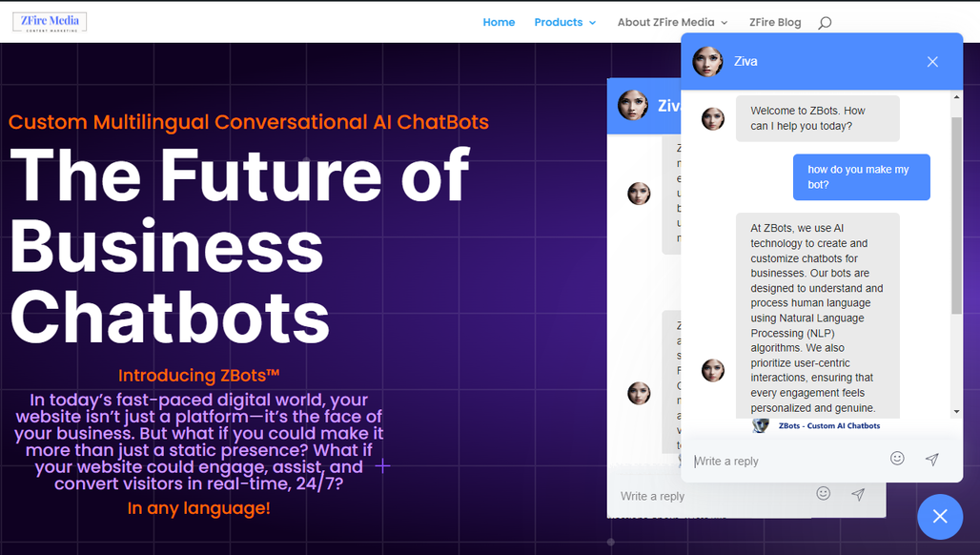Viewport: 980px width, 555px height.
Task: Click the 'how do you make my bot?' bubble
Action: pos(861,176)
